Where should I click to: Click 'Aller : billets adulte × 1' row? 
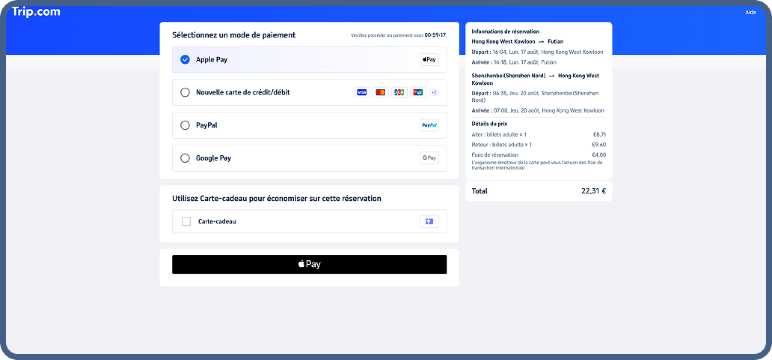click(539, 134)
